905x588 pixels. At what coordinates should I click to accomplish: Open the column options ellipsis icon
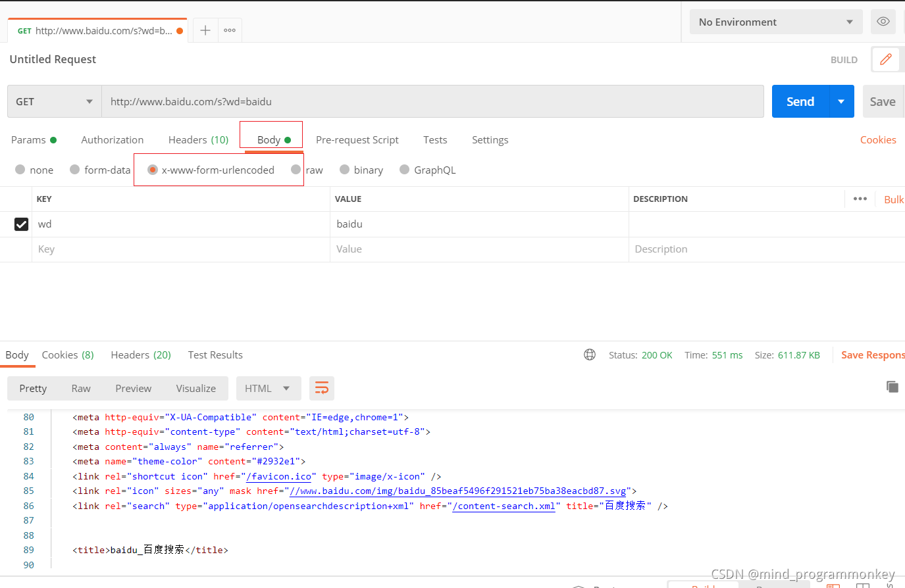pos(860,199)
